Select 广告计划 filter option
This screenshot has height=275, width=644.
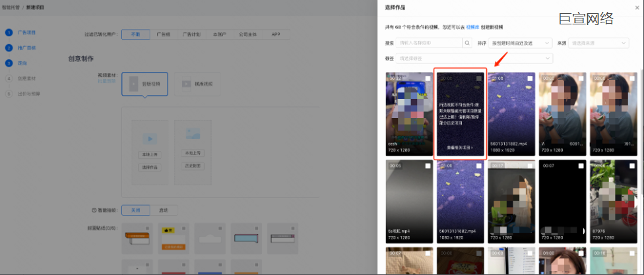[x=191, y=34]
